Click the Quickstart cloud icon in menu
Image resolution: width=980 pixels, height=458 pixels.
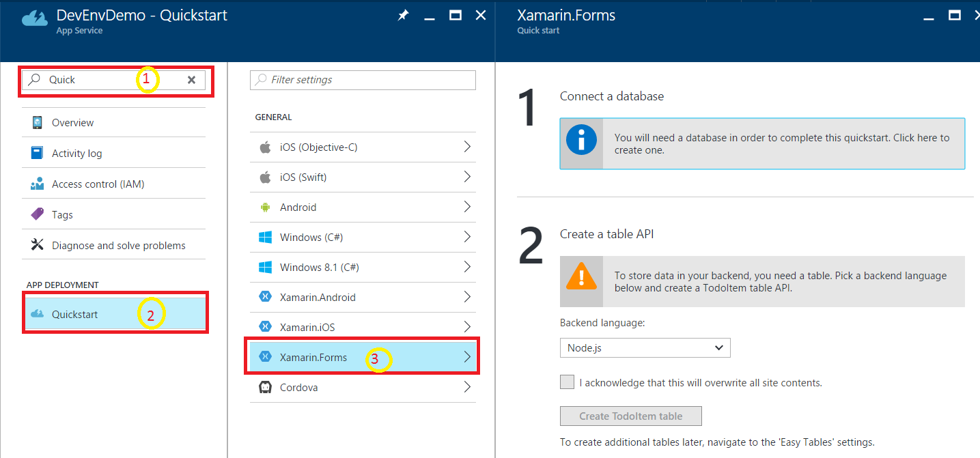click(x=37, y=314)
